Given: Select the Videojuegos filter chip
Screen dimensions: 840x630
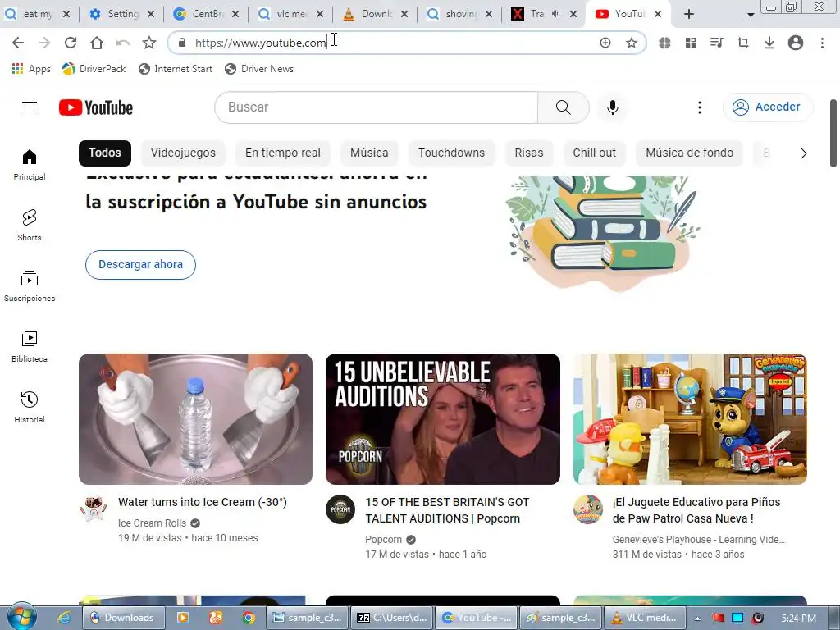Looking at the screenshot, I should (x=183, y=153).
